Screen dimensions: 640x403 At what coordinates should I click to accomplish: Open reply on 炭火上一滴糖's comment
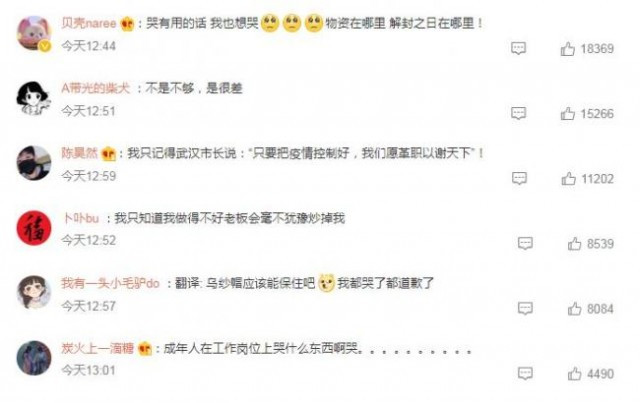pos(525,373)
